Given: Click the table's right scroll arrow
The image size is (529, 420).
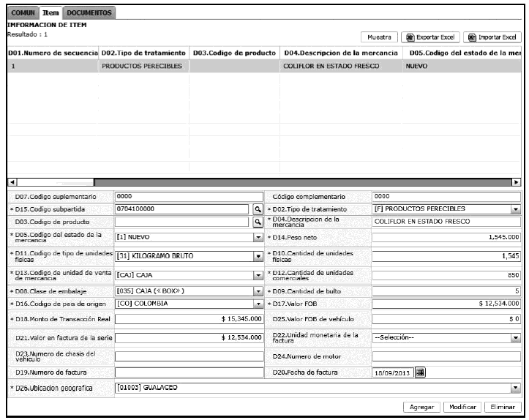Looking at the screenshot, I should (516, 182).
